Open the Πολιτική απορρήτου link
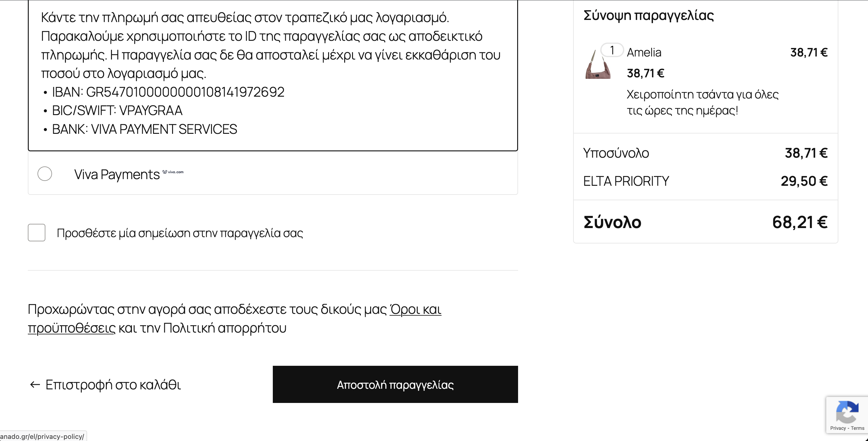 pyautogui.click(x=224, y=328)
